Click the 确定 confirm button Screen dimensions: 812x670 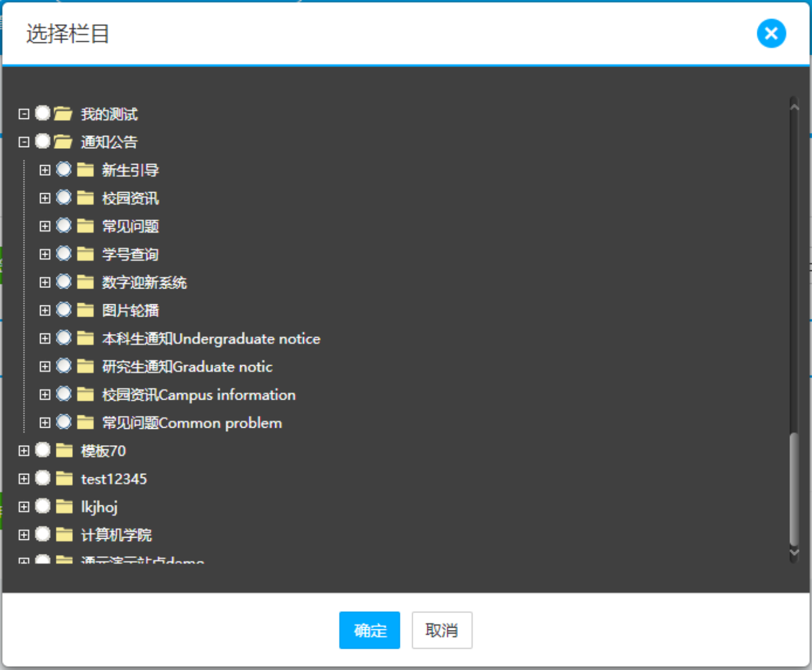pos(369,630)
